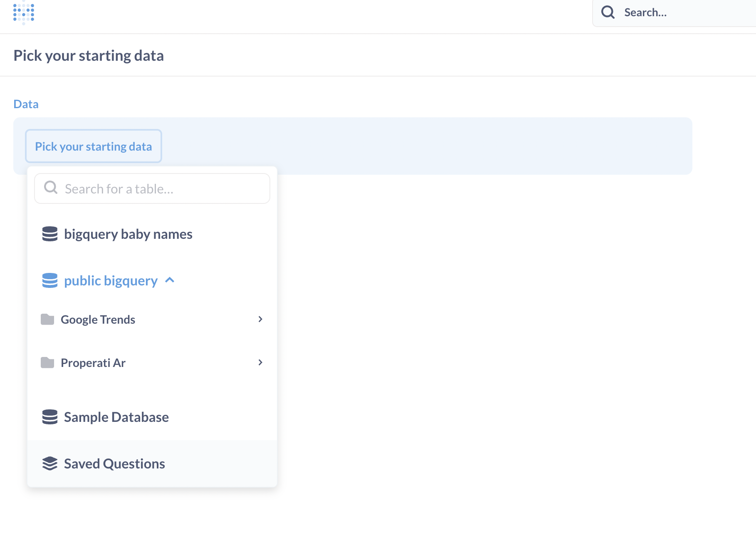
Task: Click the Pick your starting data button
Action: tap(93, 146)
